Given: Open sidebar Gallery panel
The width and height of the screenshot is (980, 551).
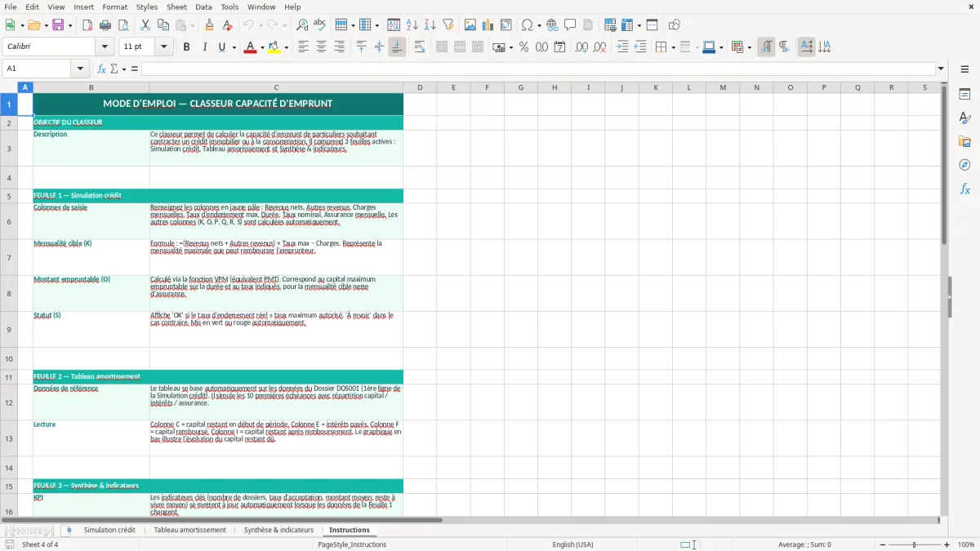Looking at the screenshot, I should (x=964, y=141).
